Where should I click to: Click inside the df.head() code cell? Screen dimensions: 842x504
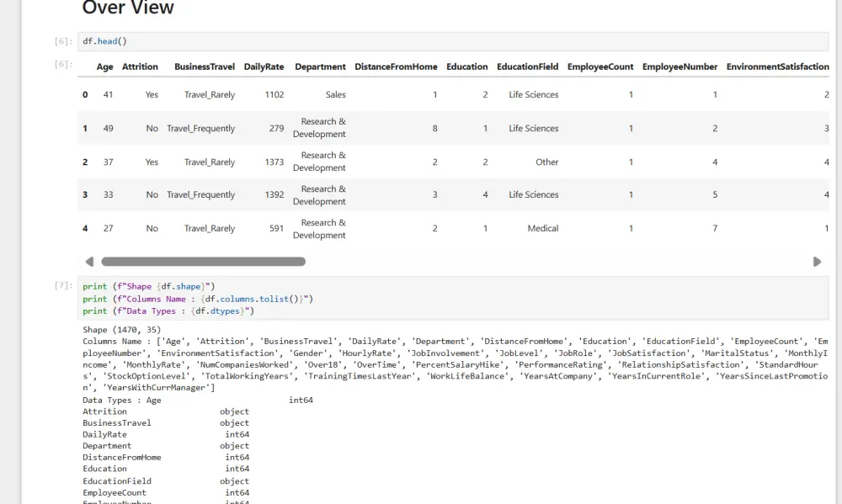(x=455, y=41)
